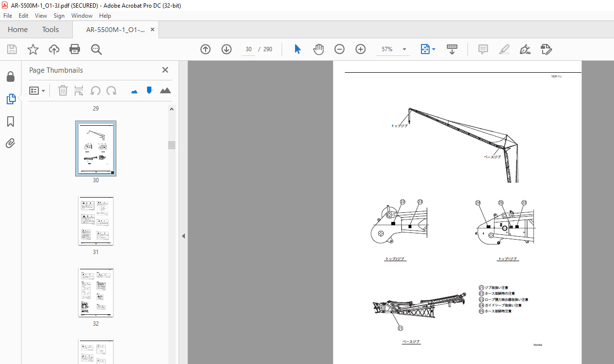Open Sign menu
Screen dimensions: 614x364
coord(59,16)
